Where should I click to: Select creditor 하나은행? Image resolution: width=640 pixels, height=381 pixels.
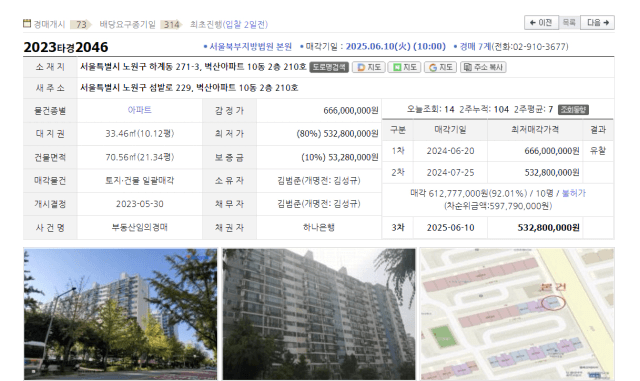(x=319, y=227)
